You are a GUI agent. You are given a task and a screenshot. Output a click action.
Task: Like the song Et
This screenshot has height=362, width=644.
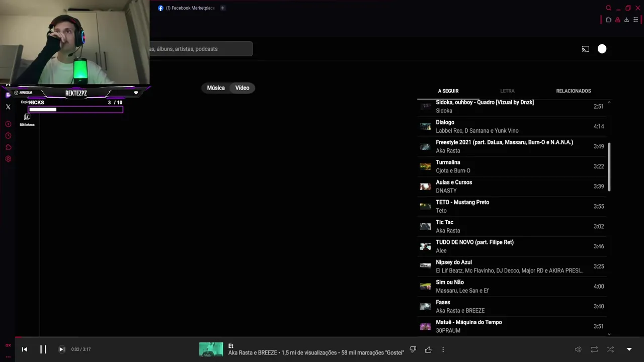pos(428,349)
